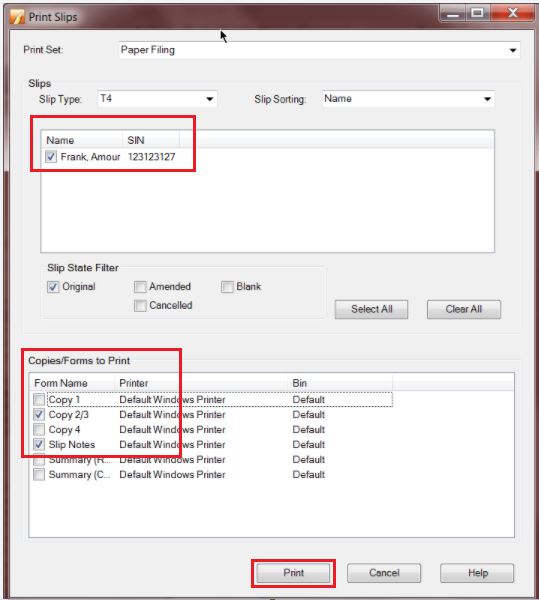Close the Print Slips dialog
Screen dimensions: 539x600
512,14
